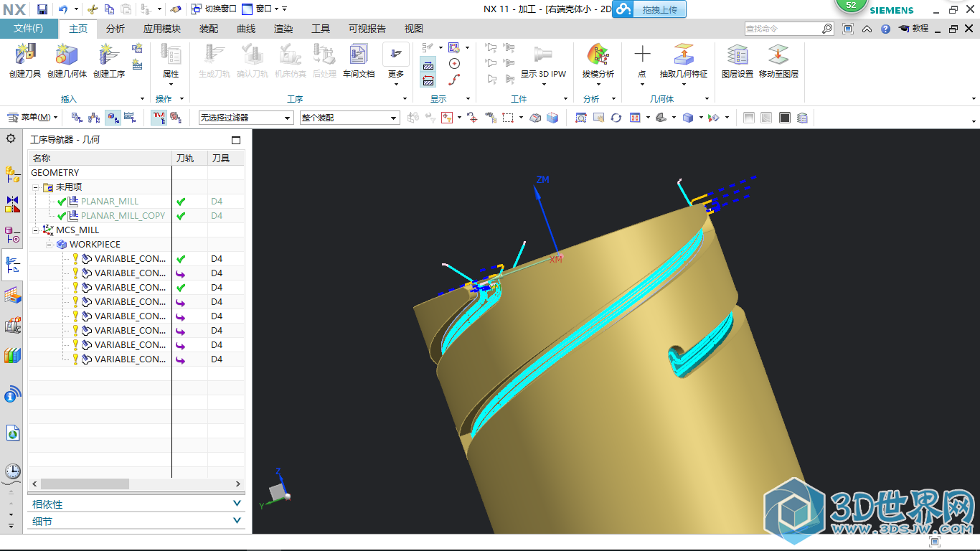Collapse the MCS_MILL tree node

(x=36, y=230)
